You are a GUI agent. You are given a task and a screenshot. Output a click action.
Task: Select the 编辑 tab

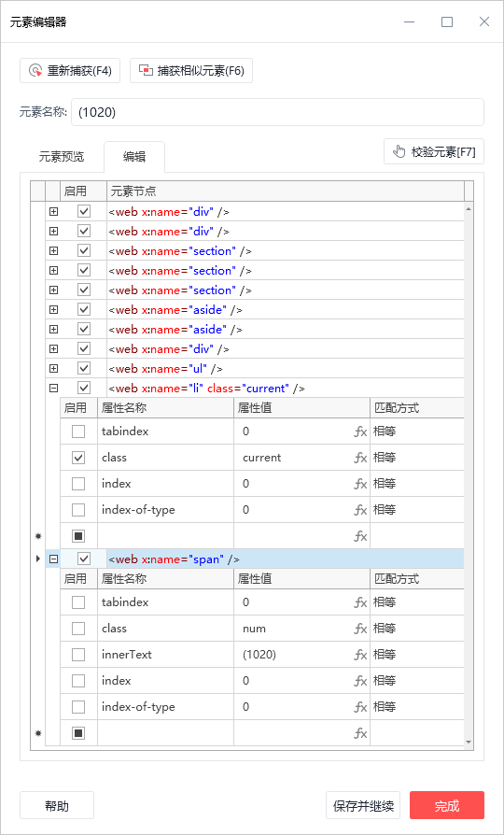134,157
